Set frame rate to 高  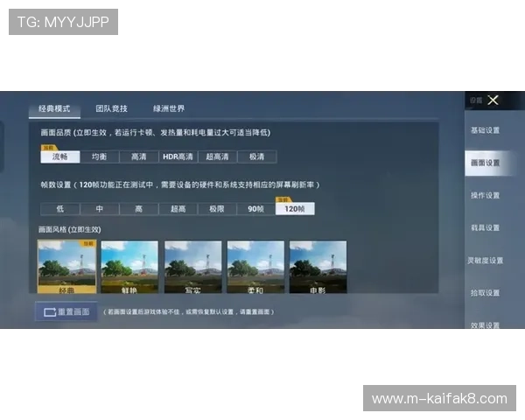(138, 209)
